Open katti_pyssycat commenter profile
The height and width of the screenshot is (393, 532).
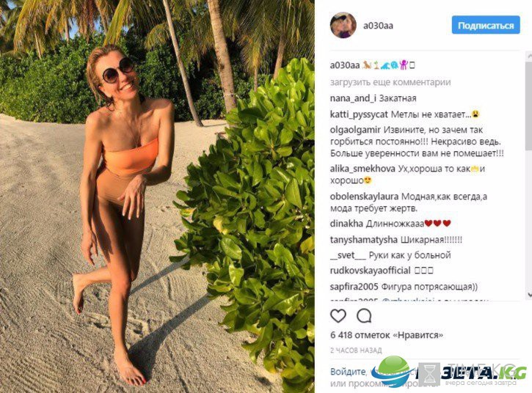pos(359,114)
